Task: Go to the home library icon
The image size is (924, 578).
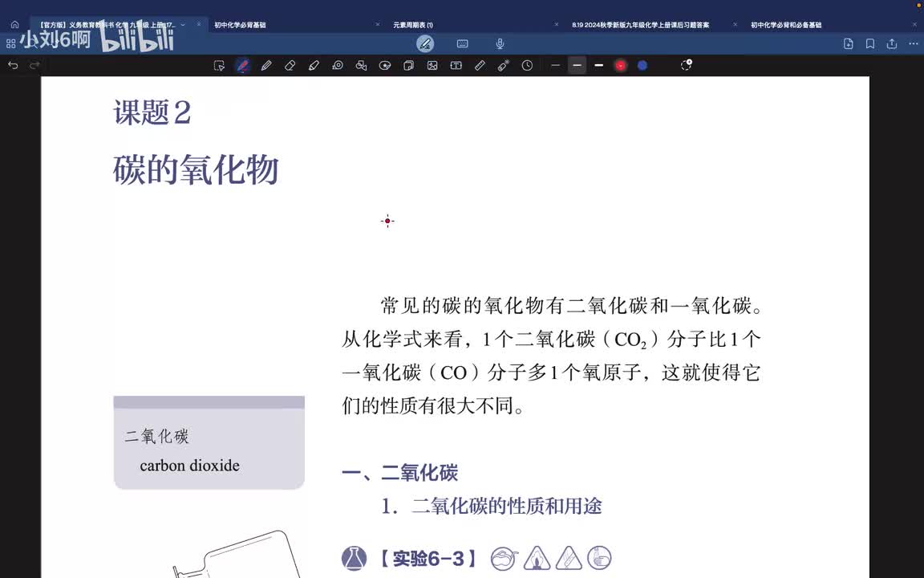Action: coord(14,25)
